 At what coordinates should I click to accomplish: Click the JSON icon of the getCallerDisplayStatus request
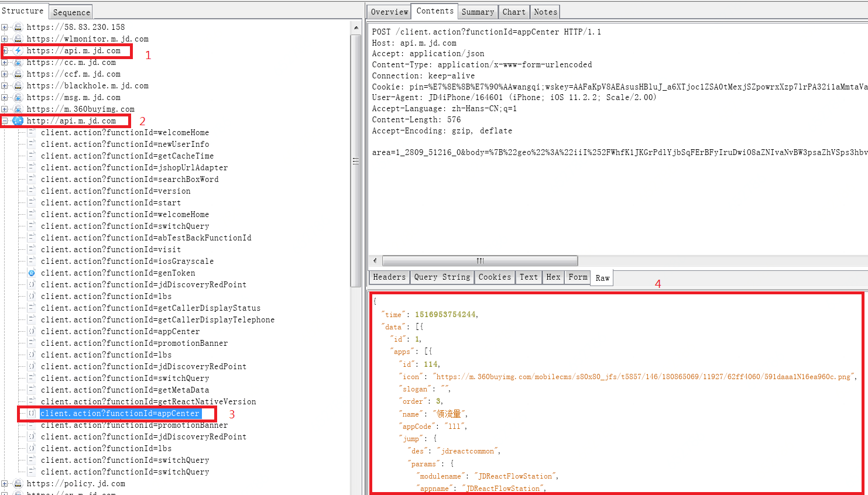[x=32, y=308]
